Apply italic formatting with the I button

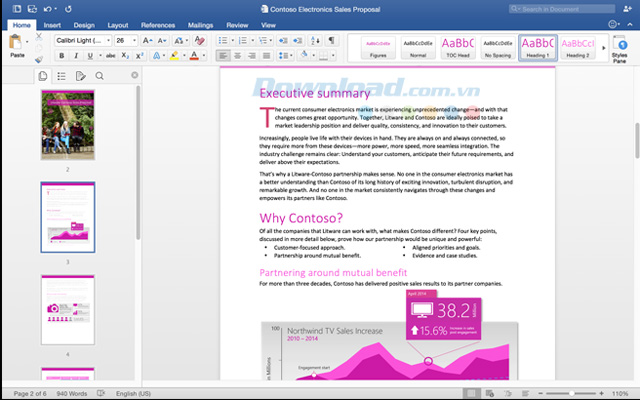[75, 56]
